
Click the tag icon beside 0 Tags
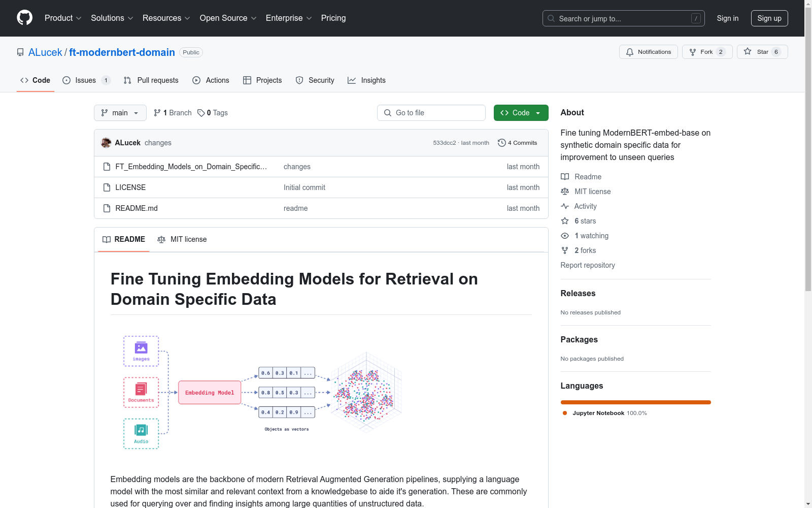(x=201, y=113)
